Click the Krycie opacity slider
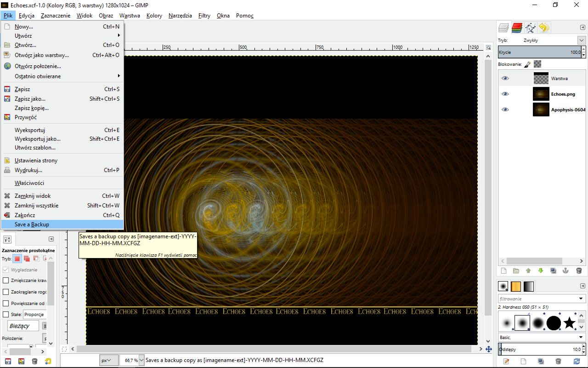This screenshot has height=368, width=588. [537, 52]
